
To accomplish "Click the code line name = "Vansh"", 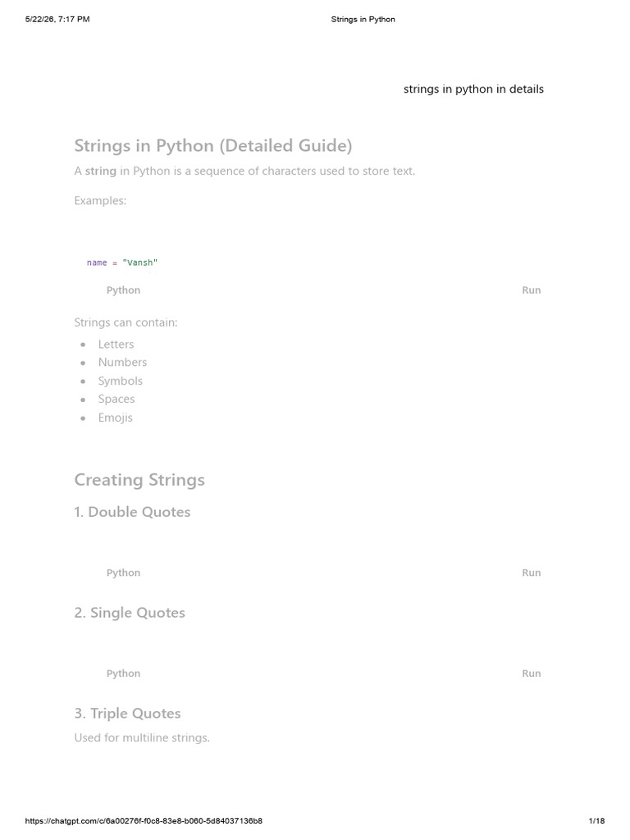I will tap(122, 262).
